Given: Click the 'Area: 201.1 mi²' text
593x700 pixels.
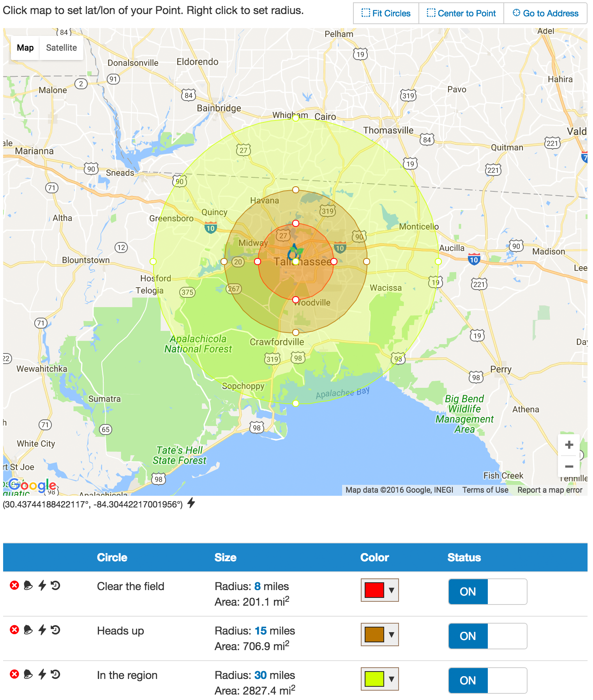Looking at the screenshot, I should click(252, 601).
